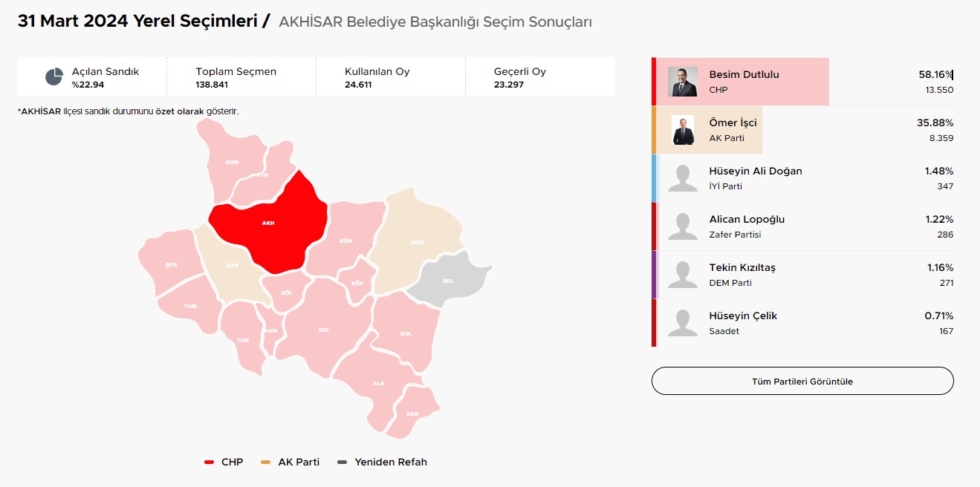Select the KUL district on the map

pyautogui.click(x=406, y=333)
